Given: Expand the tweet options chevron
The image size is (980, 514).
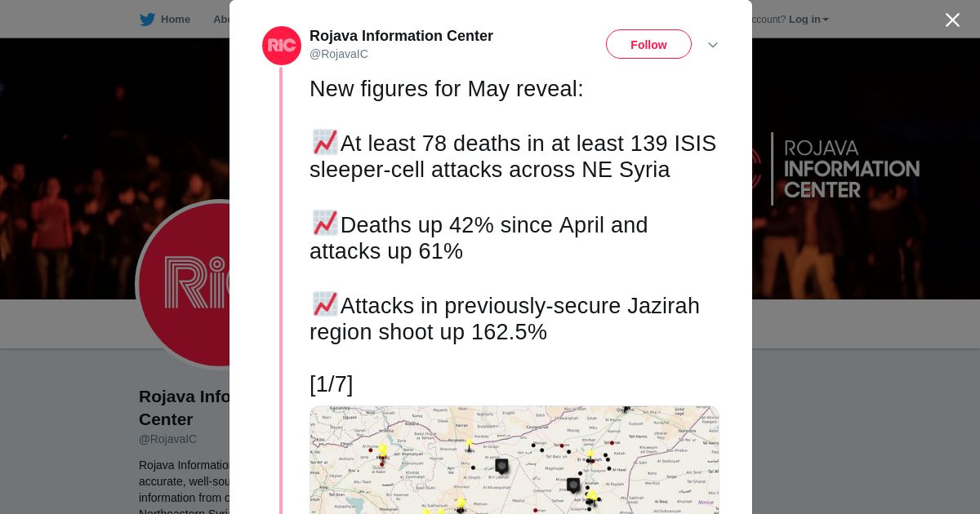Looking at the screenshot, I should coord(713,45).
